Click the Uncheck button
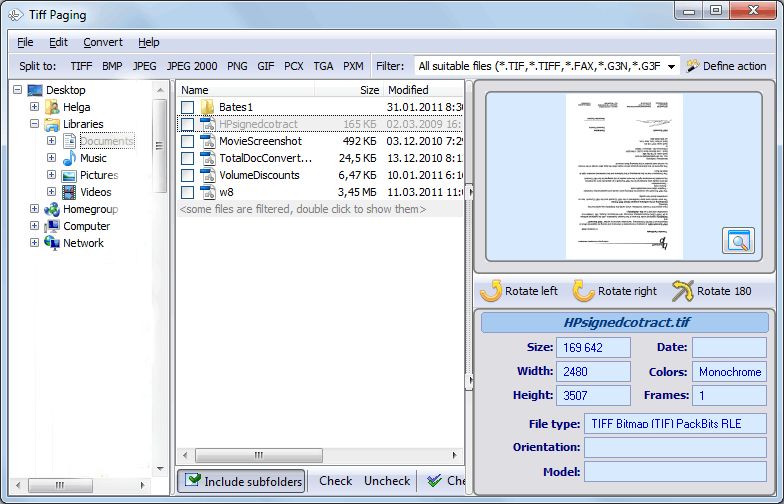784x504 pixels. click(x=386, y=481)
